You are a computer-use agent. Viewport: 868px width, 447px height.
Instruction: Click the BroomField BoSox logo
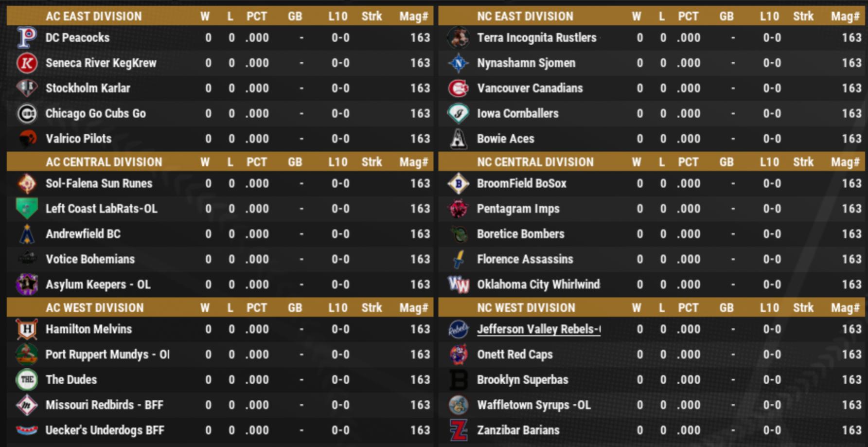(x=458, y=184)
